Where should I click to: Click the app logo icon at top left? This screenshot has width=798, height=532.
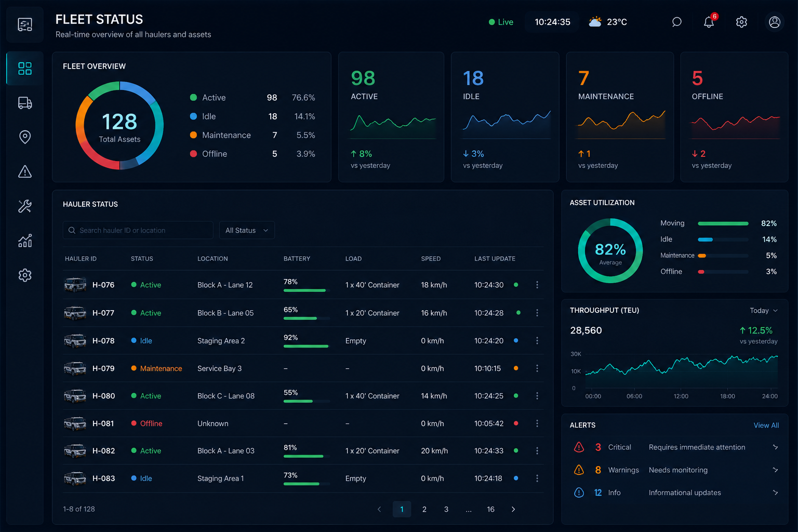[x=25, y=24]
